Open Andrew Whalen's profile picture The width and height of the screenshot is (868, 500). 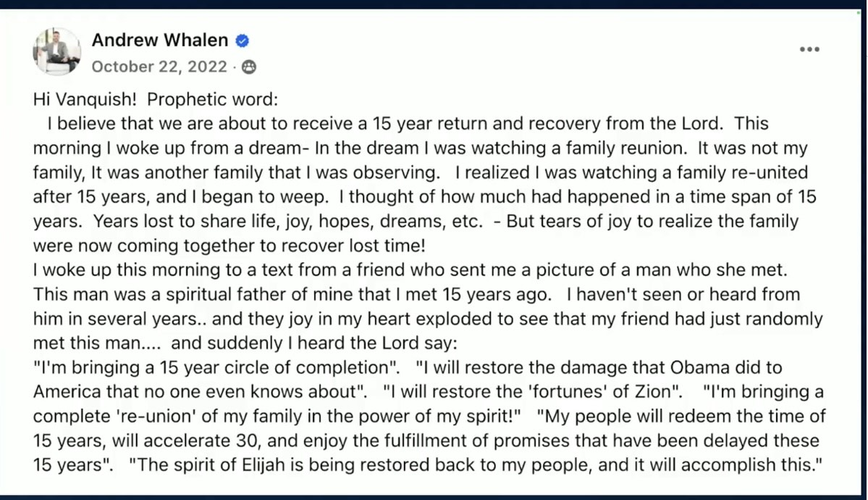click(57, 51)
